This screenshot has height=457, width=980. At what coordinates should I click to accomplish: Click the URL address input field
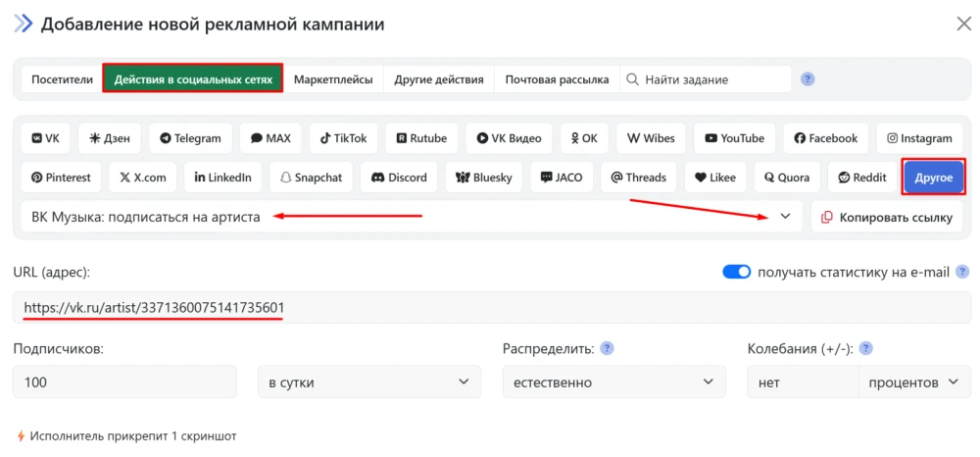click(491, 307)
